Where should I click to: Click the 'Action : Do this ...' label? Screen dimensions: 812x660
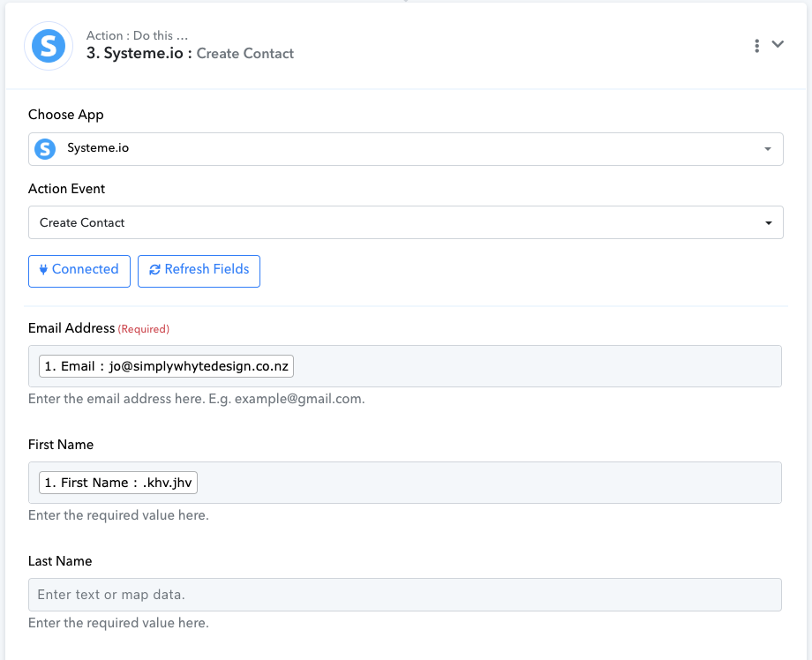tap(137, 35)
